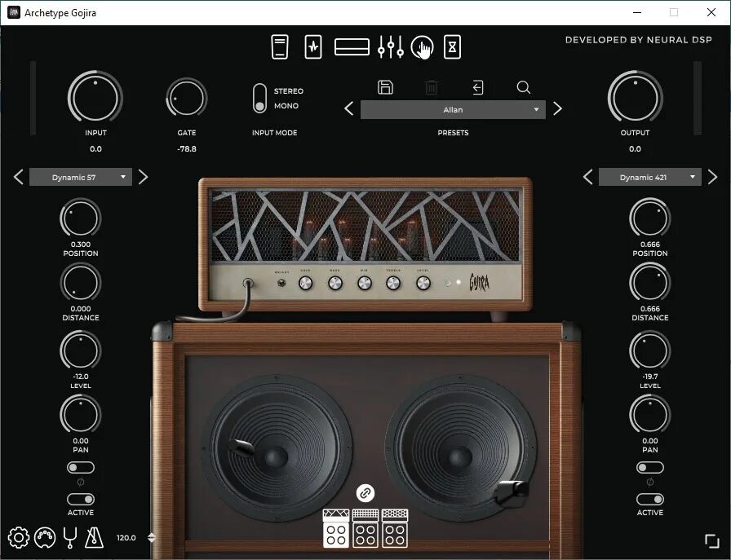
Task: Click the 120.0 tempo value field
Action: coord(126,538)
